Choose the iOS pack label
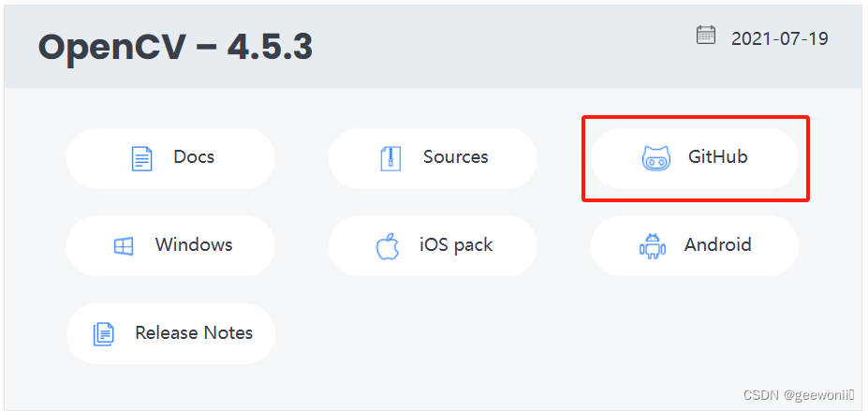Image resolution: width=868 pixels, height=411 pixels. tap(456, 245)
